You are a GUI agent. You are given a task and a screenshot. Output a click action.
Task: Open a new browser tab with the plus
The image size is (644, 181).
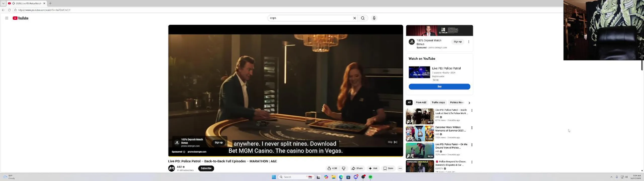pos(50,3)
